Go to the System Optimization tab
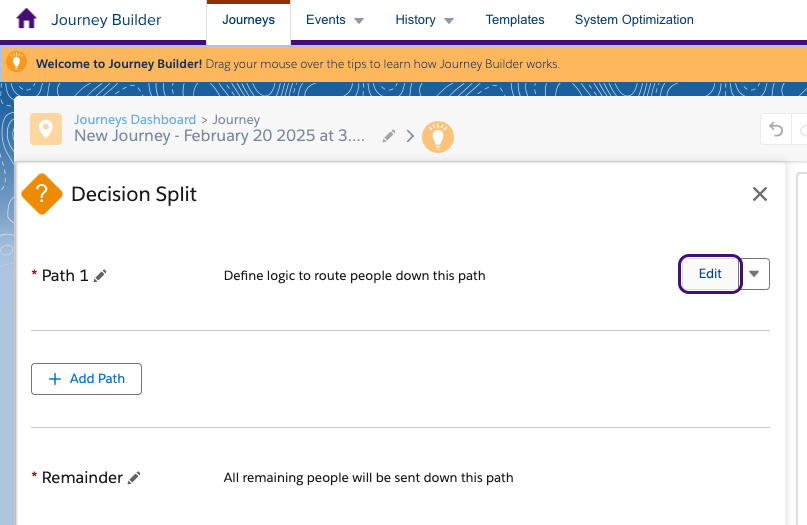This screenshot has height=525, width=807. coord(634,20)
